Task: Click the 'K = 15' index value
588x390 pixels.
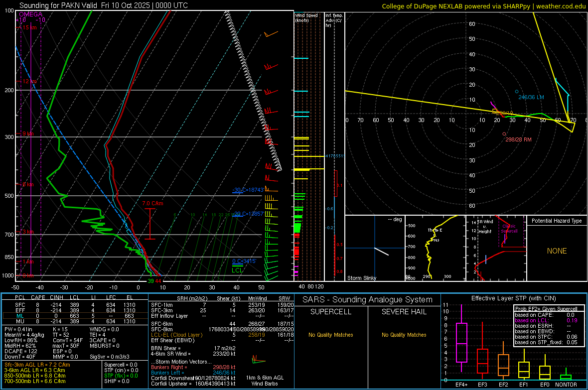Action: tap(60, 329)
